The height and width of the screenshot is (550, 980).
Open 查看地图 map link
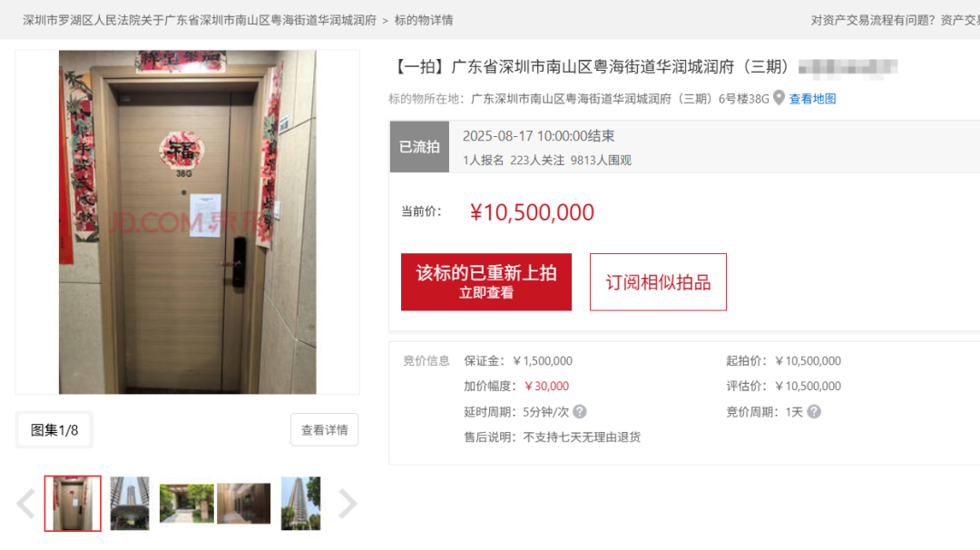812,99
